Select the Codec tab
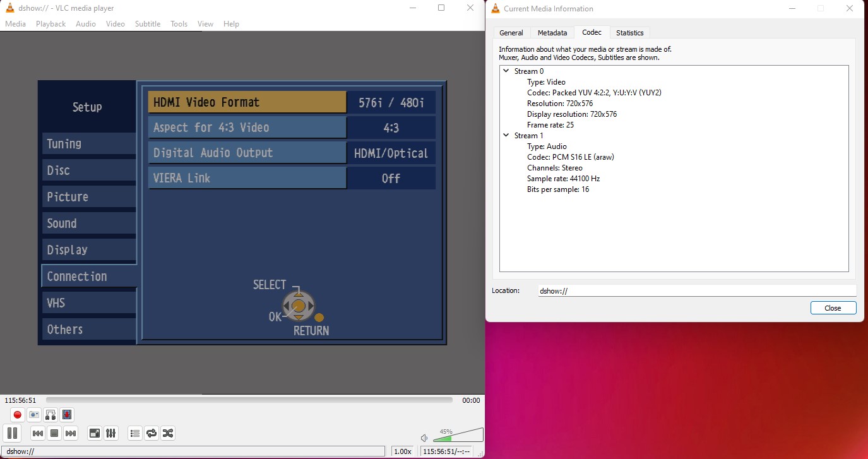The width and height of the screenshot is (868, 459). pyautogui.click(x=592, y=32)
